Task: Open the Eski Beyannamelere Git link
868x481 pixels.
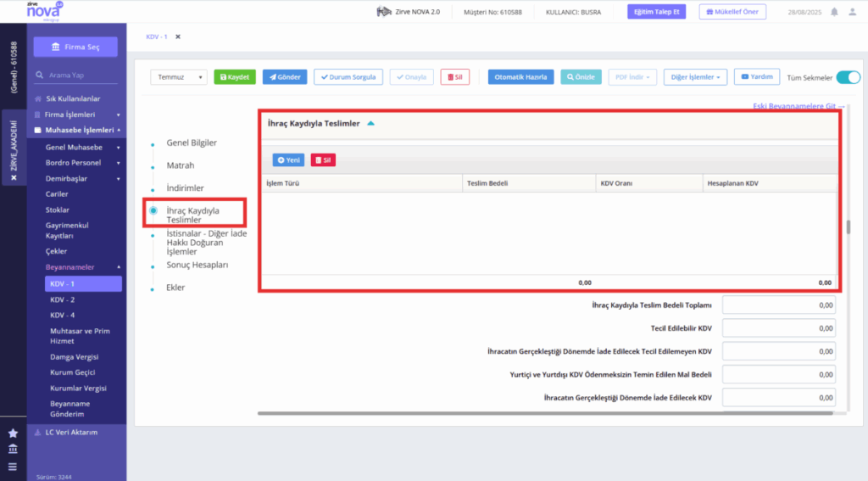Action: click(x=798, y=106)
